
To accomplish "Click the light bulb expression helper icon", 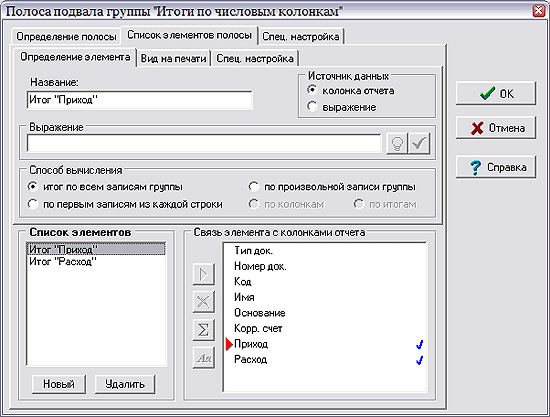I will (397, 143).
